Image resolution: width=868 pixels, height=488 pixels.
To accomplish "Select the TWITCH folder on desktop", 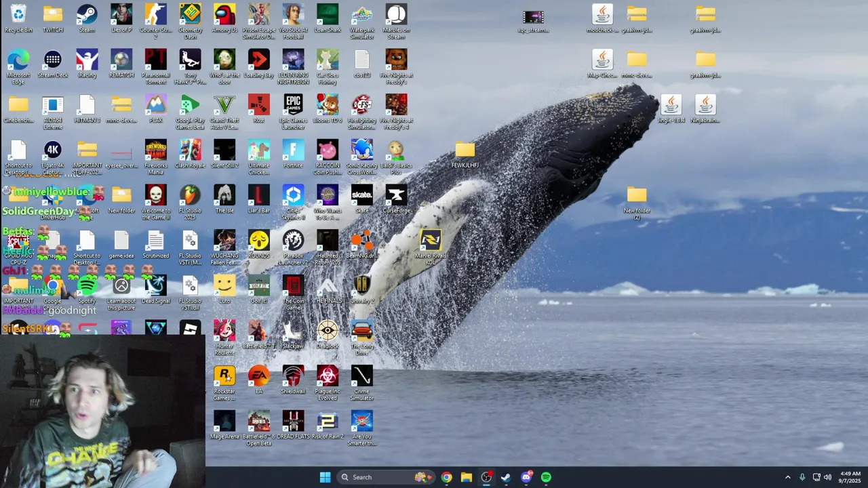I will 53,18.
